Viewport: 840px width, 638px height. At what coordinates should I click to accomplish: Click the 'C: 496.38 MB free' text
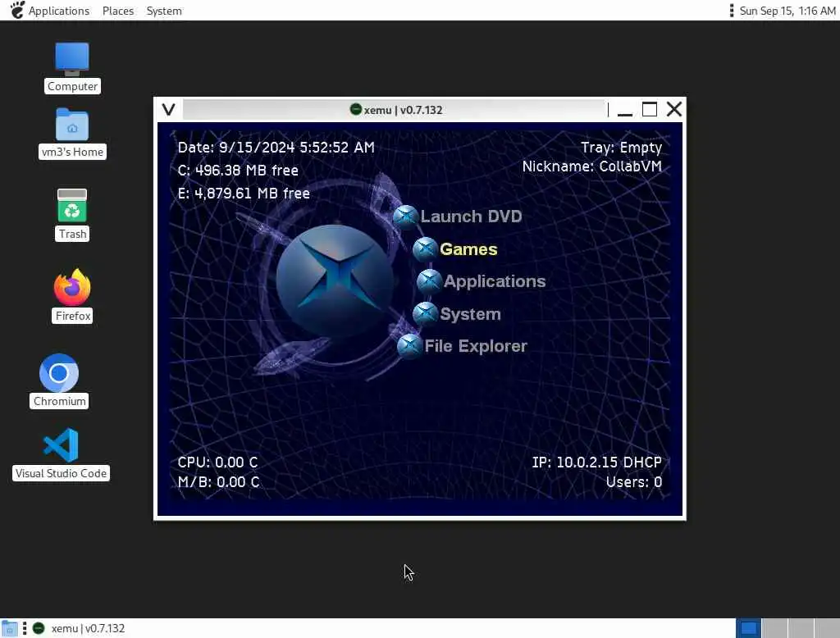238,171
